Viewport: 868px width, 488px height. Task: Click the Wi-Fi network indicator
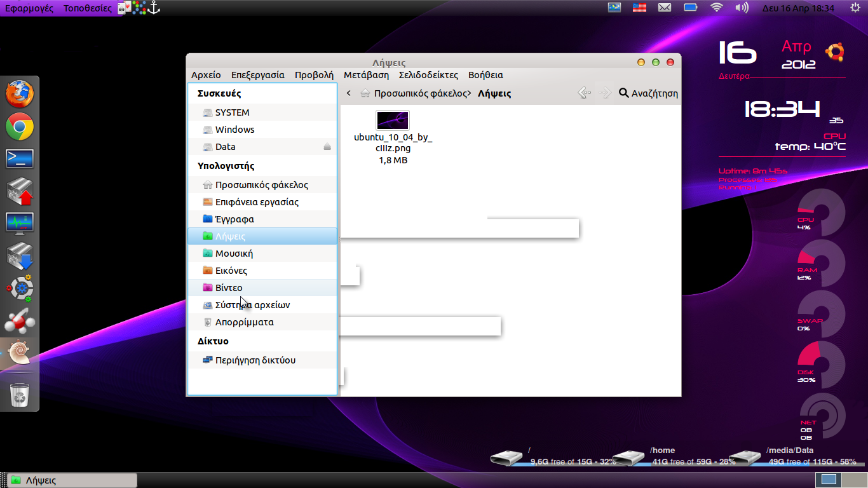click(x=717, y=8)
